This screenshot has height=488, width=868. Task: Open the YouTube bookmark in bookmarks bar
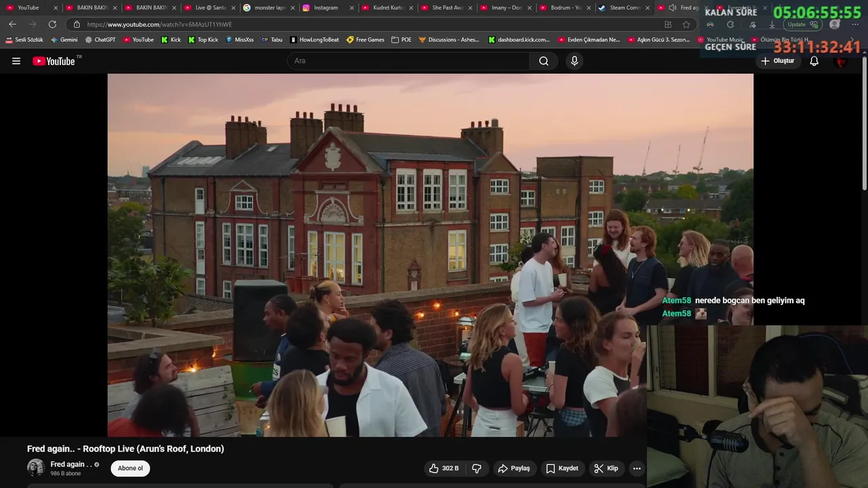(138, 40)
